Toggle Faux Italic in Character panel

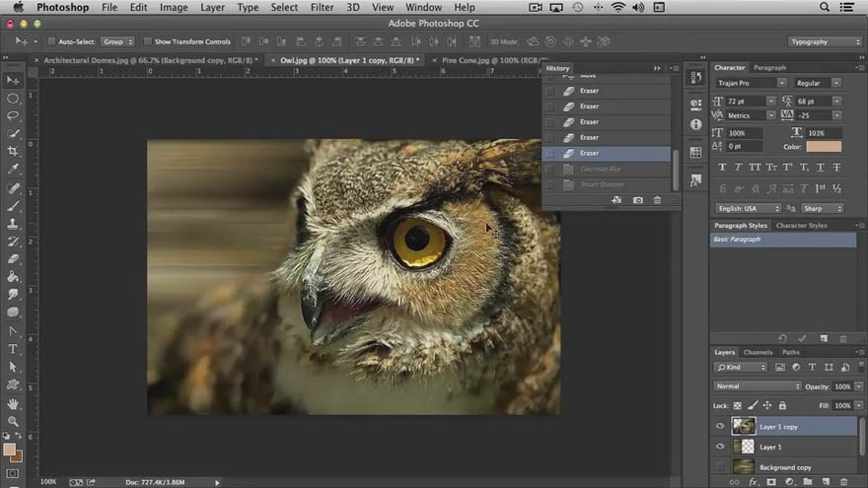click(x=738, y=167)
